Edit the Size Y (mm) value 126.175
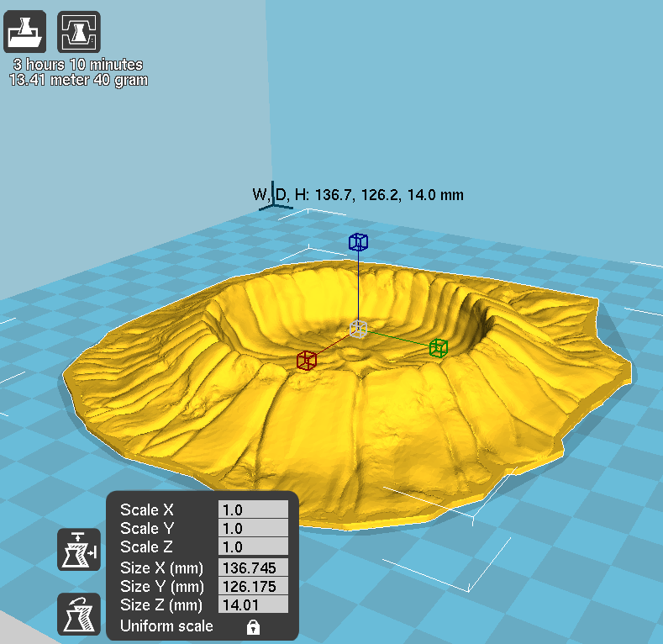 coord(253,586)
